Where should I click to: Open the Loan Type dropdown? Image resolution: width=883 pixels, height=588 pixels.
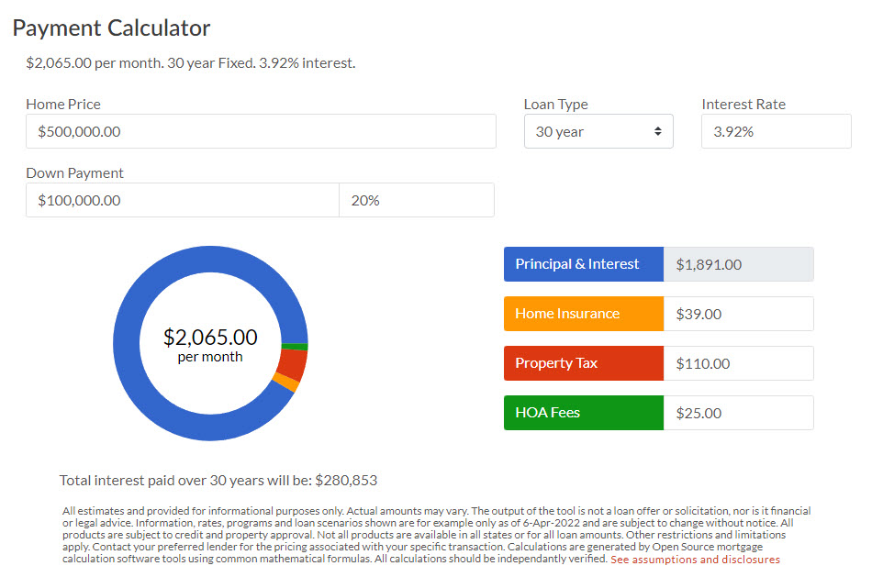pyautogui.click(x=598, y=131)
